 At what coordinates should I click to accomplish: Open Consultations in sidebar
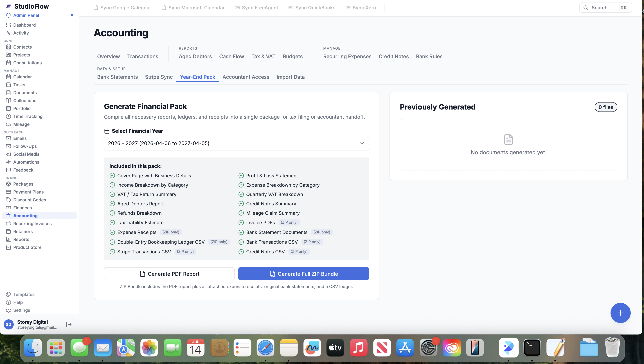(x=27, y=63)
